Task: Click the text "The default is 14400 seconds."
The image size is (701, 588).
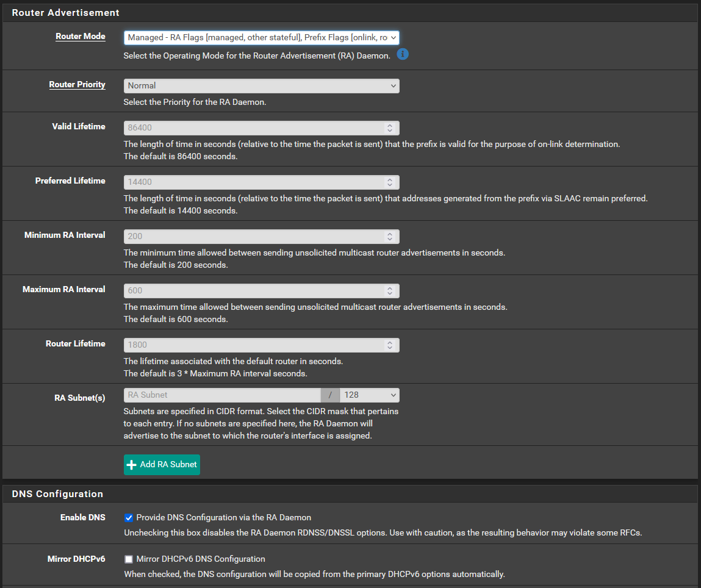Action: coord(181,210)
